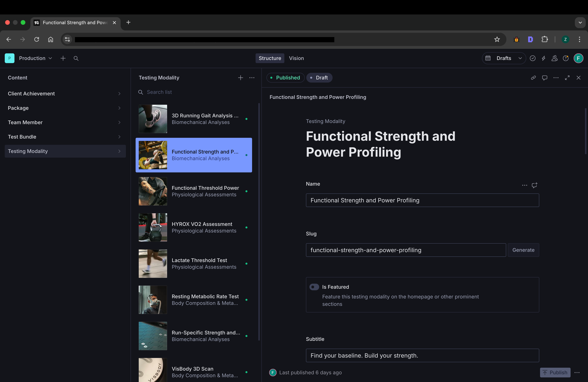Toggle the Is Featured switch
This screenshot has width=588, height=382.
(x=314, y=287)
